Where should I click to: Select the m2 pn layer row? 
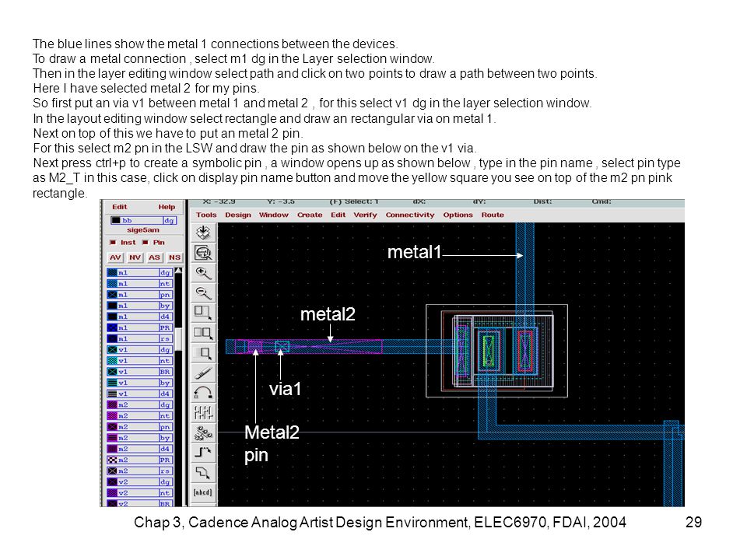pos(139,427)
